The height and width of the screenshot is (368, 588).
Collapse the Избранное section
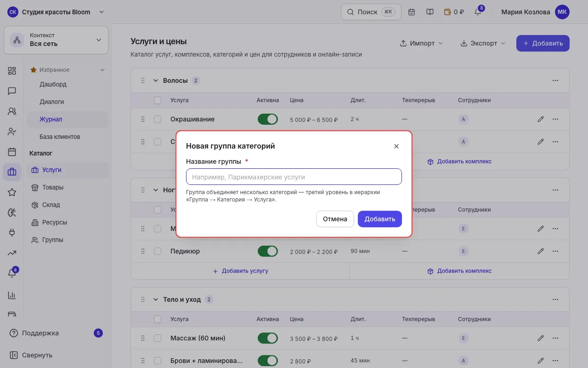coord(102,70)
